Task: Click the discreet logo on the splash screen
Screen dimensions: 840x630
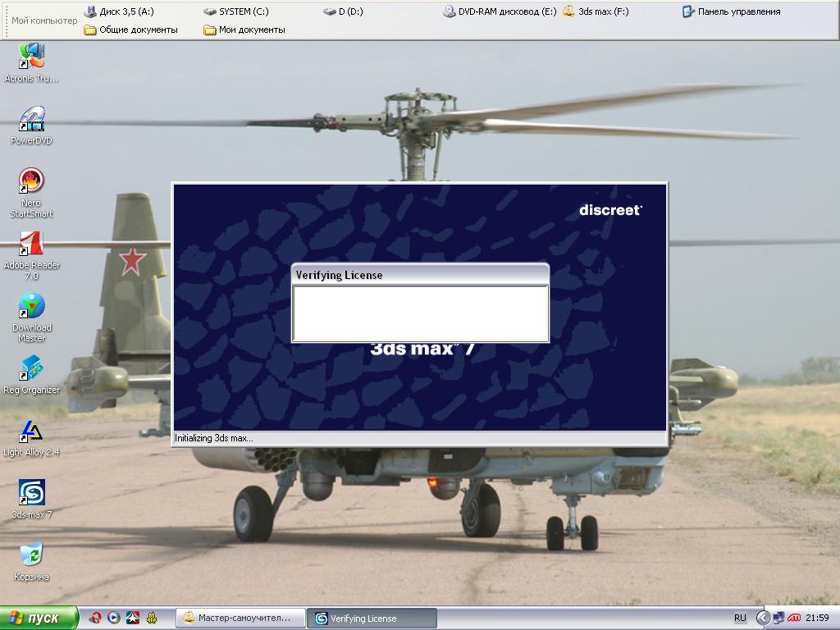Action: point(610,210)
